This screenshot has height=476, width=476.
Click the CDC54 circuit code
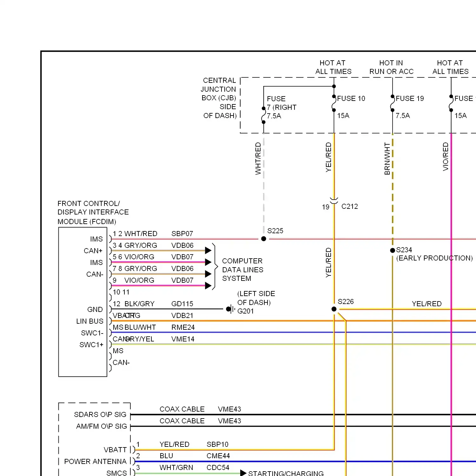218,467
